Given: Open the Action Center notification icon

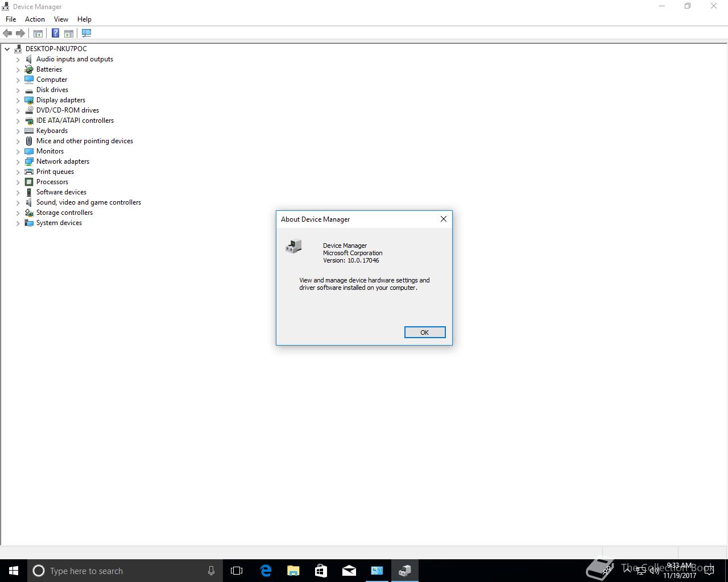Looking at the screenshot, I should [x=709, y=571].
